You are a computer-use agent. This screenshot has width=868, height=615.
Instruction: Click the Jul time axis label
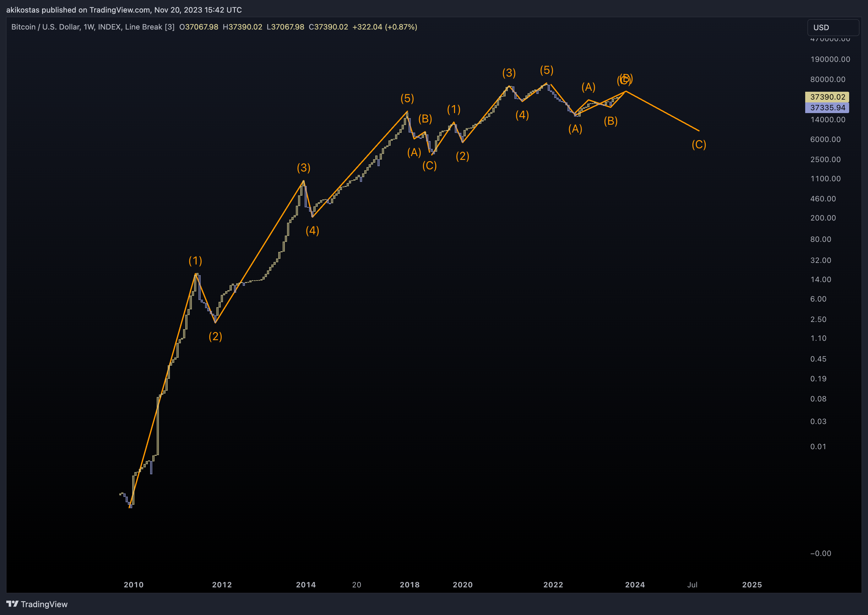pos(692,585)
